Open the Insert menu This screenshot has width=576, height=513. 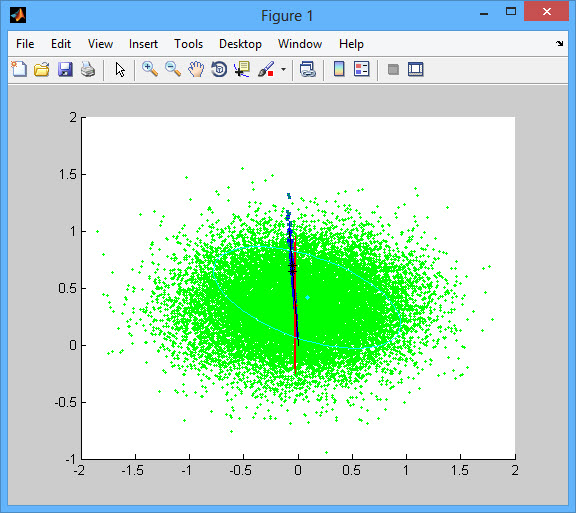click(x=143, y=44)
